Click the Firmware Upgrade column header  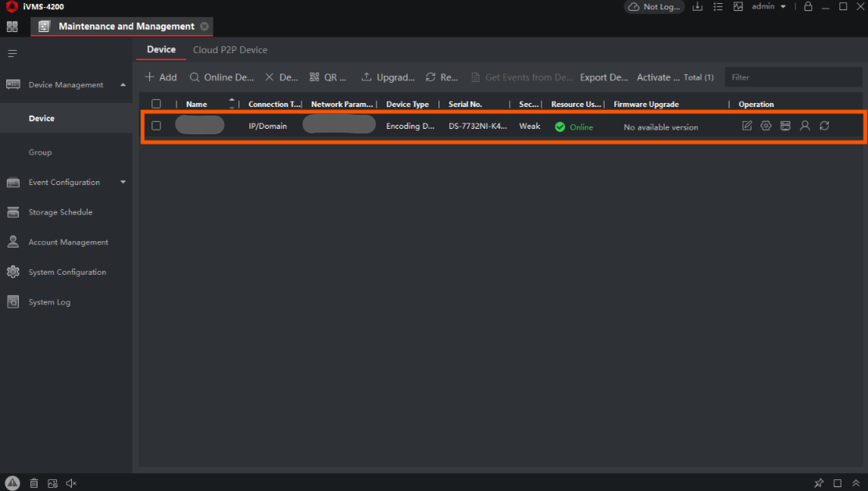[646, 104]
